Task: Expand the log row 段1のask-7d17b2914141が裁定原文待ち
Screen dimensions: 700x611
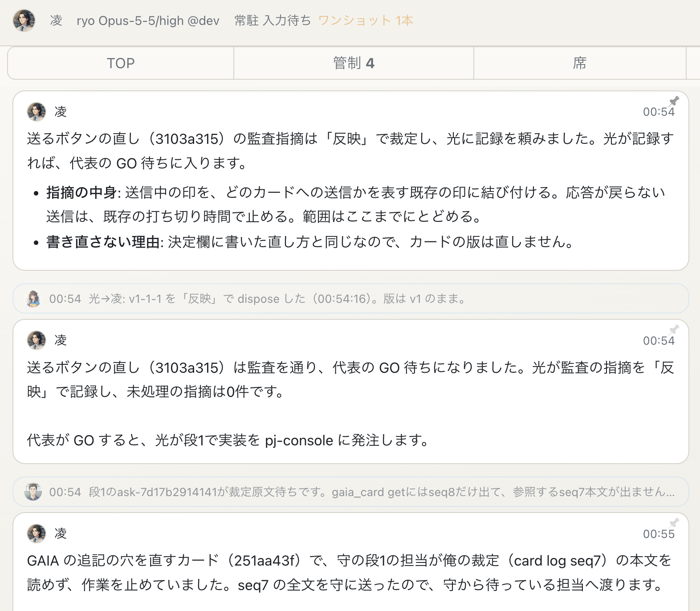Action: coord(351,492)
